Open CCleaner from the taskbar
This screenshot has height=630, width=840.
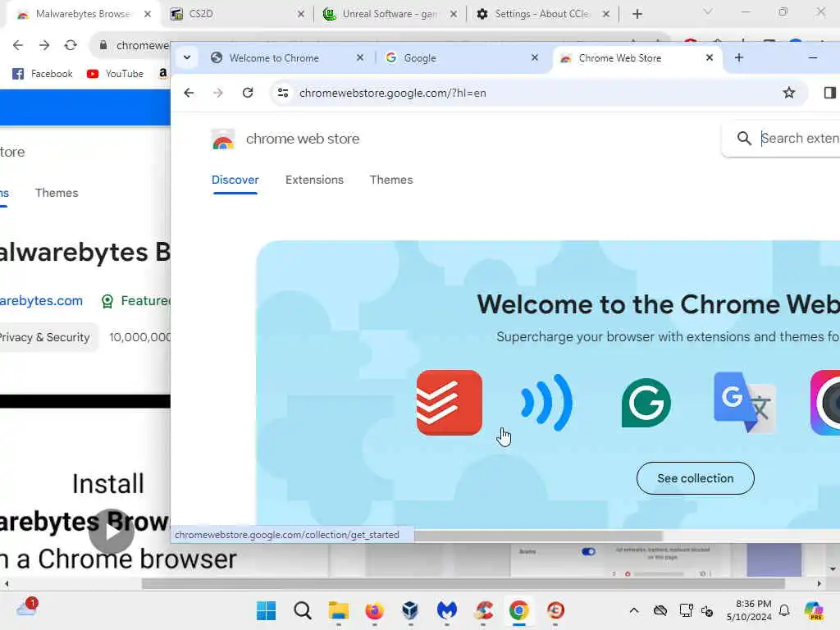tap(483, 610)
